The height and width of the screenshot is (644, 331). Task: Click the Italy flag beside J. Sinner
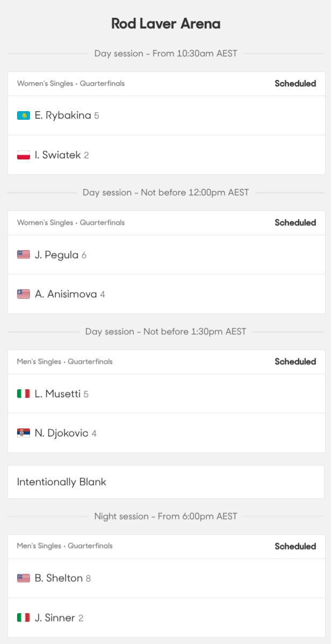pyautogui.click(x=23, y=618)
